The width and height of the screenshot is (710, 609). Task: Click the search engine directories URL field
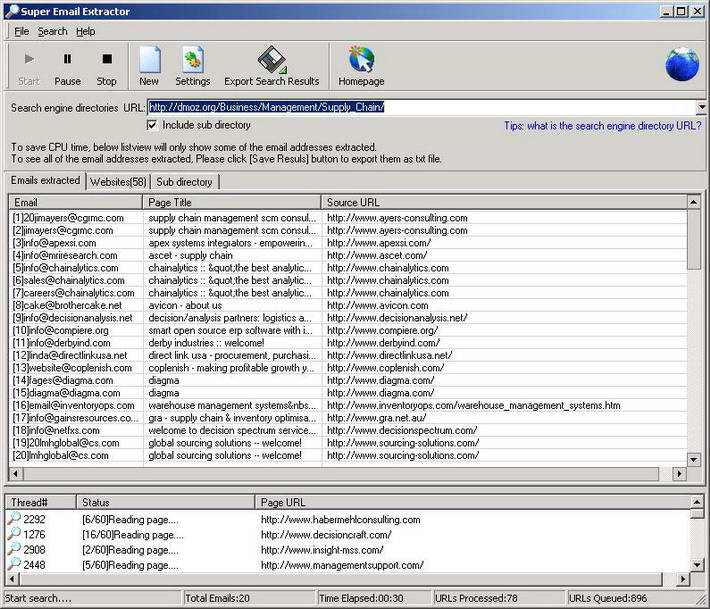pyautogui.click(x=421, y=107)
